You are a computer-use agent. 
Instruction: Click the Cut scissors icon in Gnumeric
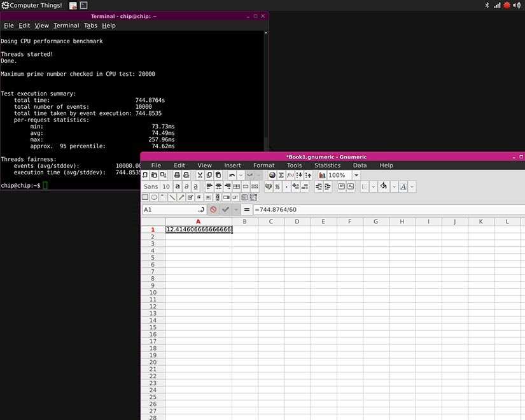point(200,175)
